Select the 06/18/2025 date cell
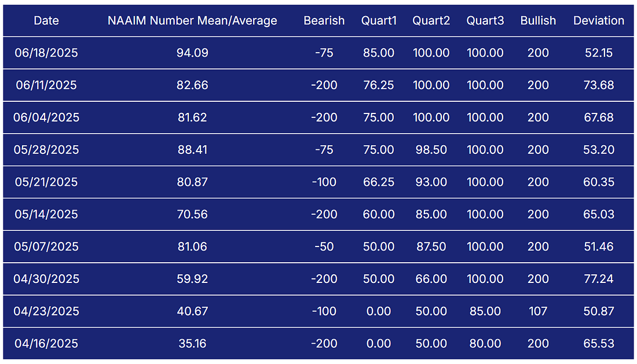The image size is (637, 364). (x=46, y=53)
